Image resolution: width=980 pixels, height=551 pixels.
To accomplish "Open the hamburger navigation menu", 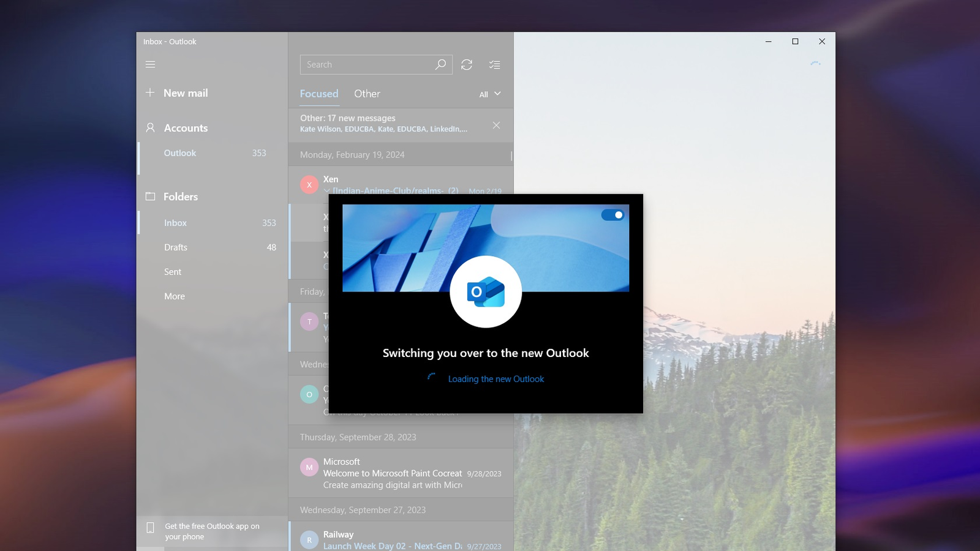I will (x=150, y=64).
